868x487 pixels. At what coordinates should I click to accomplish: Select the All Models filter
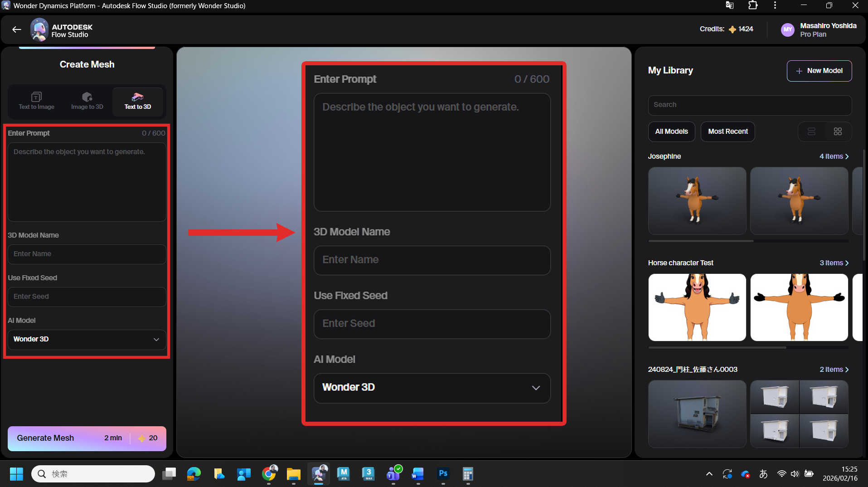point(671,131)
